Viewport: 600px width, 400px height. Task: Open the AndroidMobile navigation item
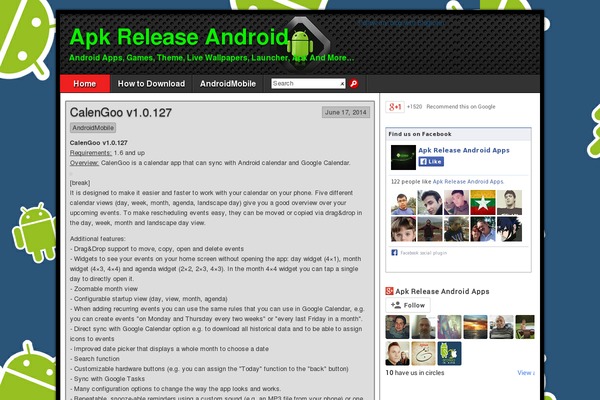228,83
